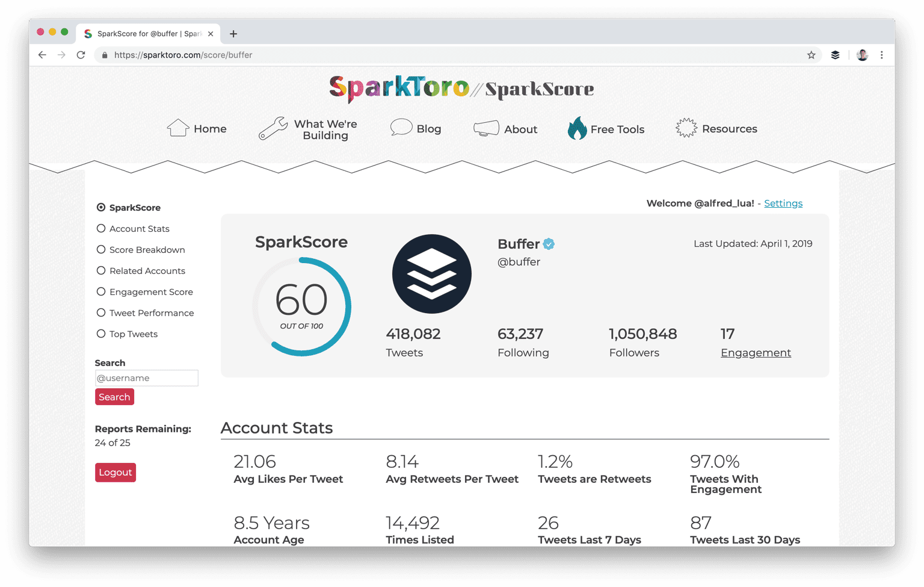This screenshot has width=924, height=587.
Task: Click the red Logout button
Action: click(115, 472)
